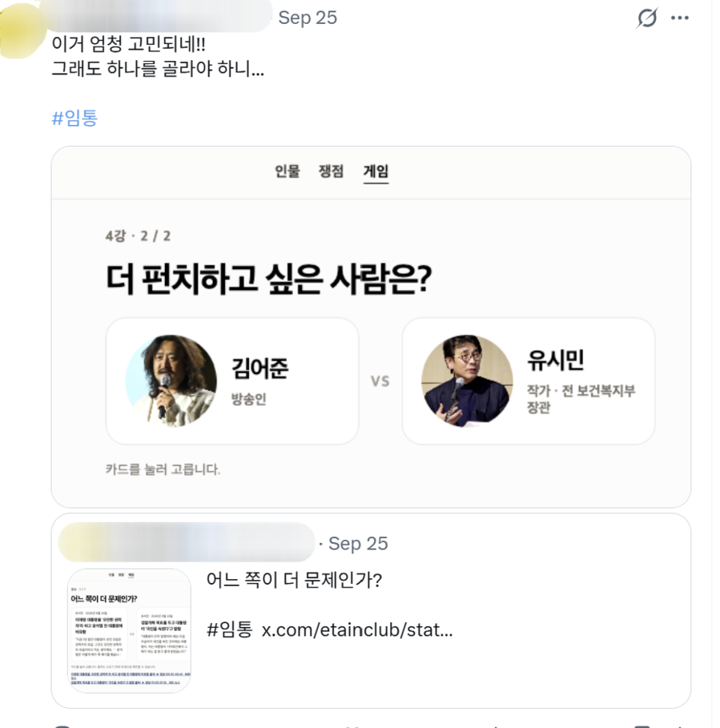The image size is (720, 728).
Task: Open the quoted post's Sep 25 timestamp
Action: coord(358,544)
